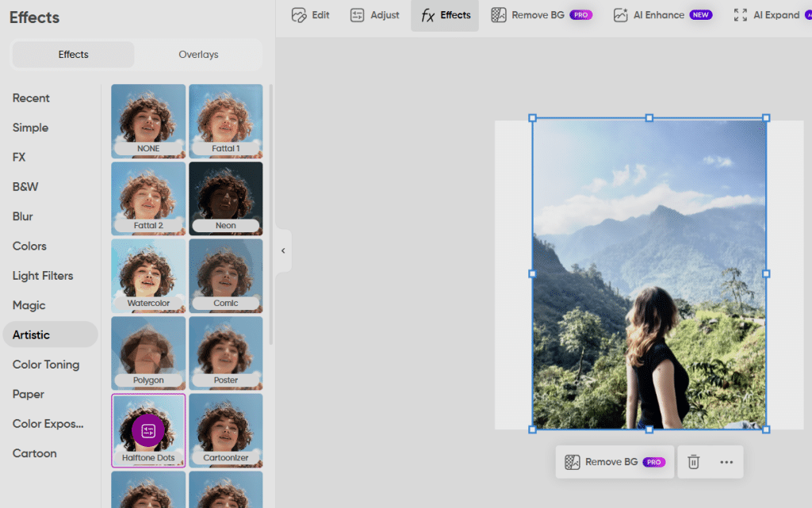Select the Color Toning category

[x=46, y=365]
